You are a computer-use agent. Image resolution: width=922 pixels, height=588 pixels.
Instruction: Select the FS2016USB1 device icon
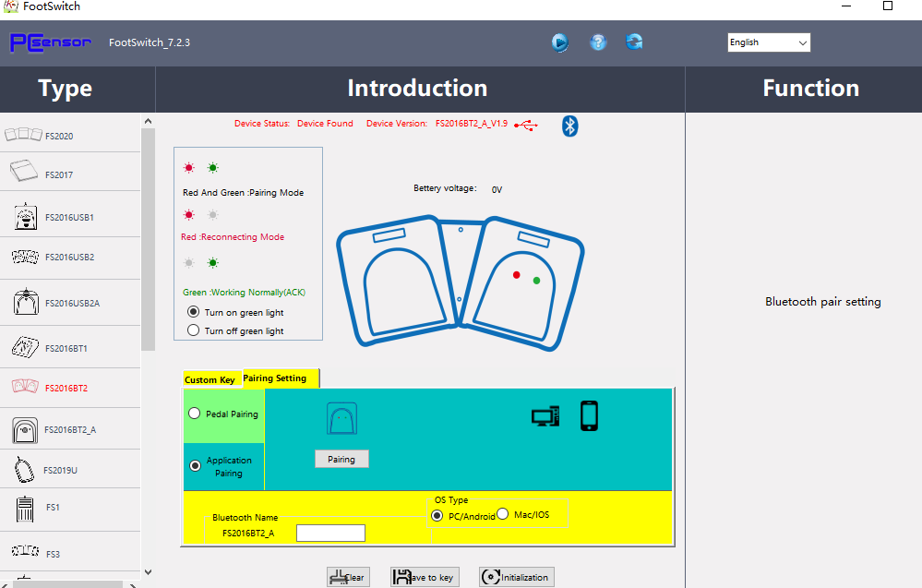(25, 216)
